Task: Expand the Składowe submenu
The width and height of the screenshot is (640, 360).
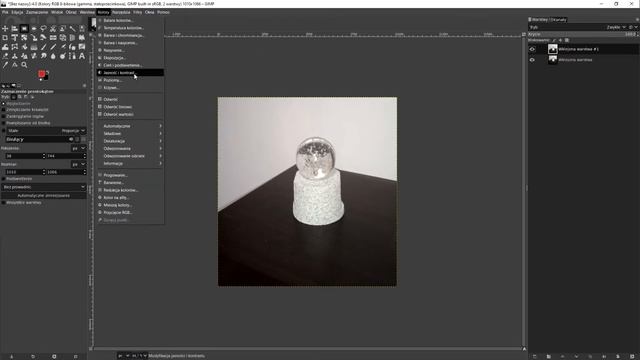Action: (130, 133)
